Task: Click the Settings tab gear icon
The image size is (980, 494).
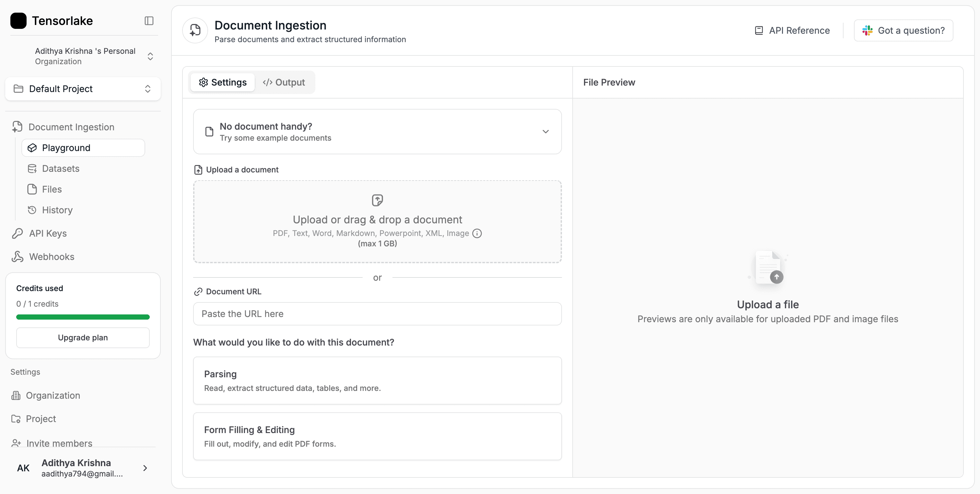Action: point(204,82)
